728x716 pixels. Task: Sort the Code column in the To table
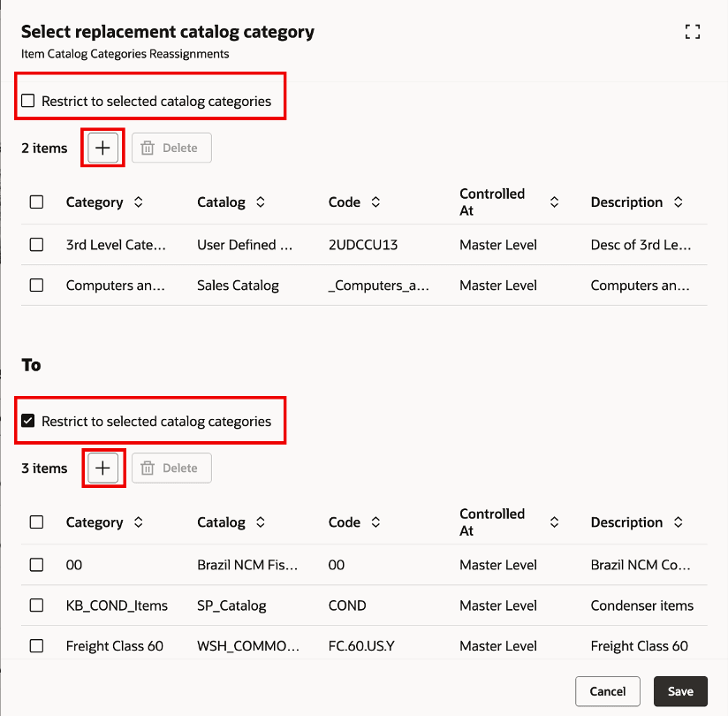tap(375, 522)
